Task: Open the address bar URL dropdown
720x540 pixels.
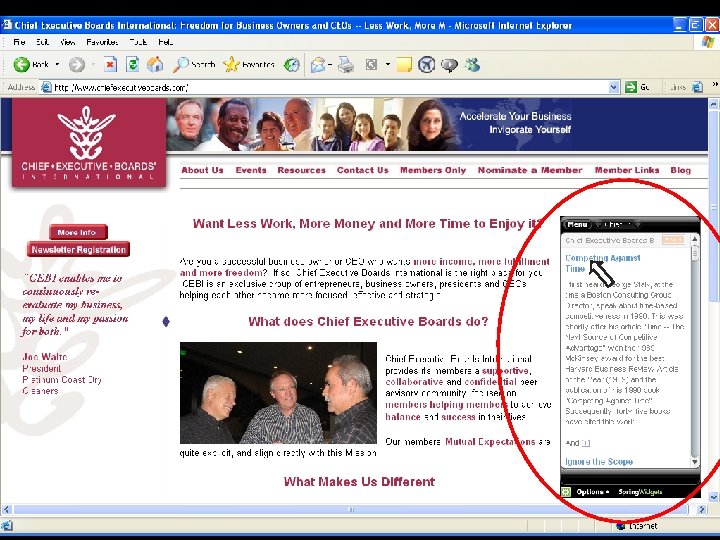Action: click(x=613, y=87)
